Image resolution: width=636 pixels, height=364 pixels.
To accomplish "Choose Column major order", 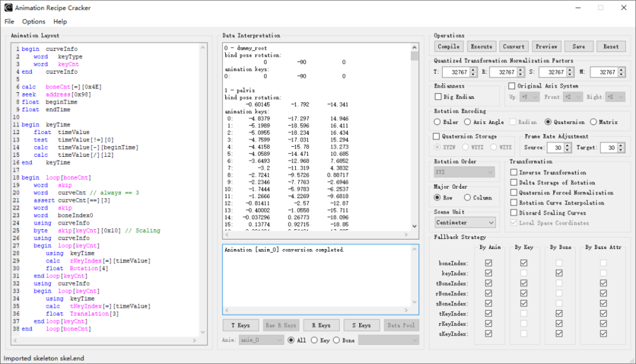I will [468, 198].
